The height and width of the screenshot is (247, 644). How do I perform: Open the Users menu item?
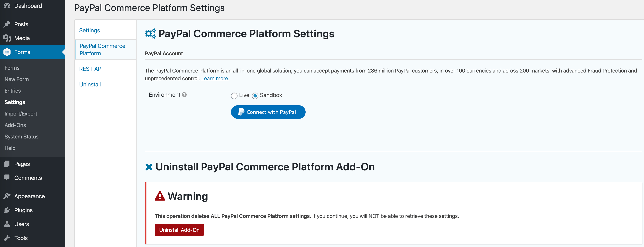(32, 224)
